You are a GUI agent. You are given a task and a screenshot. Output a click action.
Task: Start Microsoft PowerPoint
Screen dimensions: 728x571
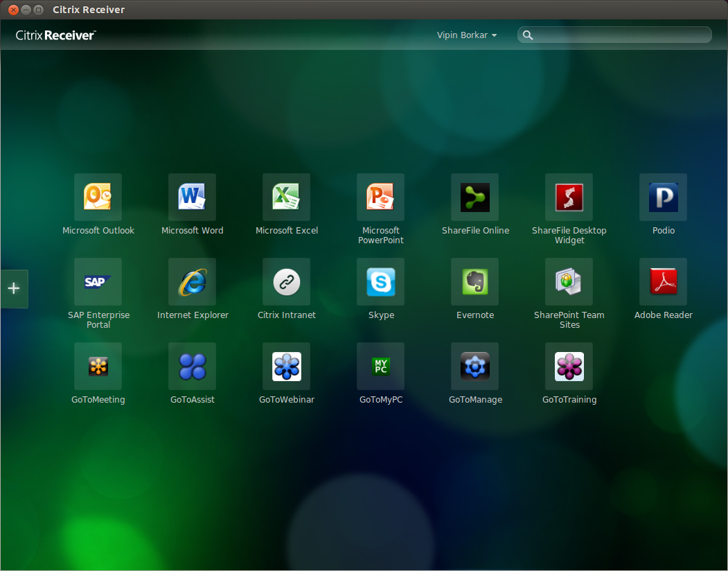[380, 197]
